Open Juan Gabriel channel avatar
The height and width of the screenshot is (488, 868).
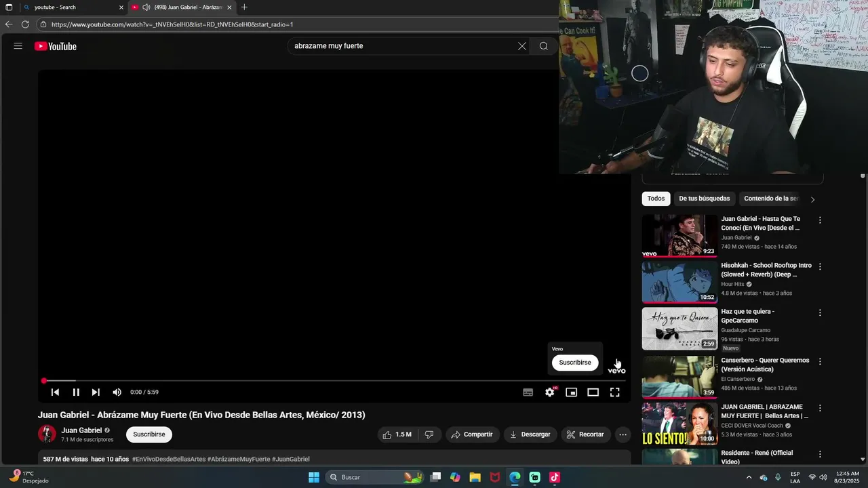pyautogui.click(x=47, y=434)
